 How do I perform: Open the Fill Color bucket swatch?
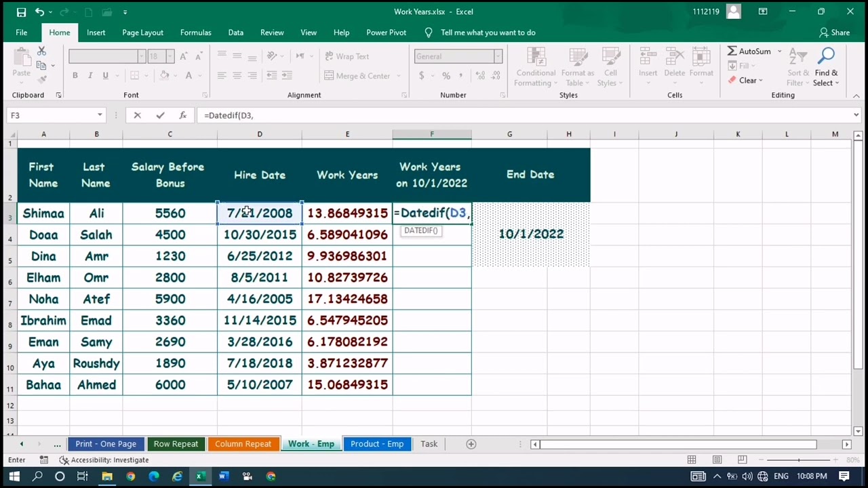coord(164,76)
